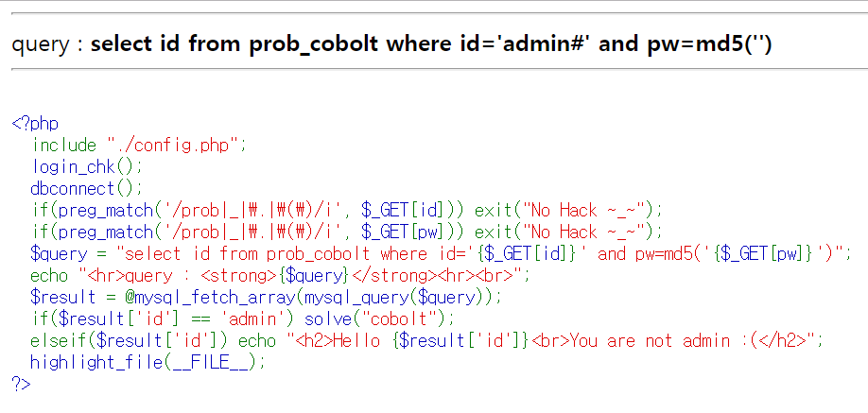Click the $result mysql_fetch_array line

point(267,298)
